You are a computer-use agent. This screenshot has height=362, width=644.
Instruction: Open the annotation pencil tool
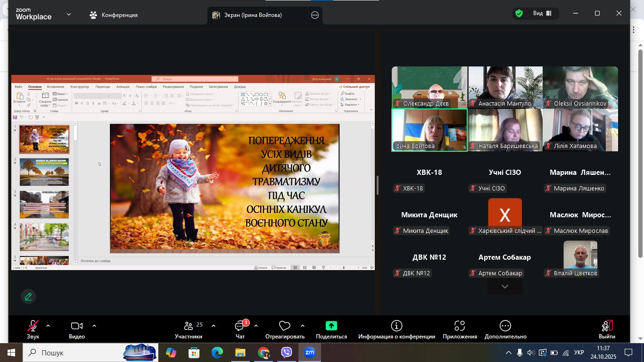(x=28, y=296)
